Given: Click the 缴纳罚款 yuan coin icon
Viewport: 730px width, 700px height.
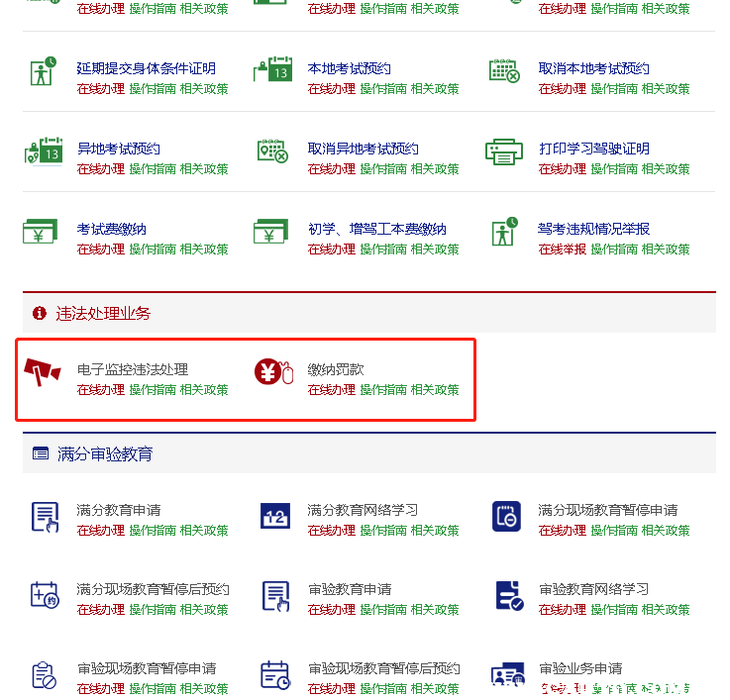Looking at the screenshot, I should [x=274, y=373].
